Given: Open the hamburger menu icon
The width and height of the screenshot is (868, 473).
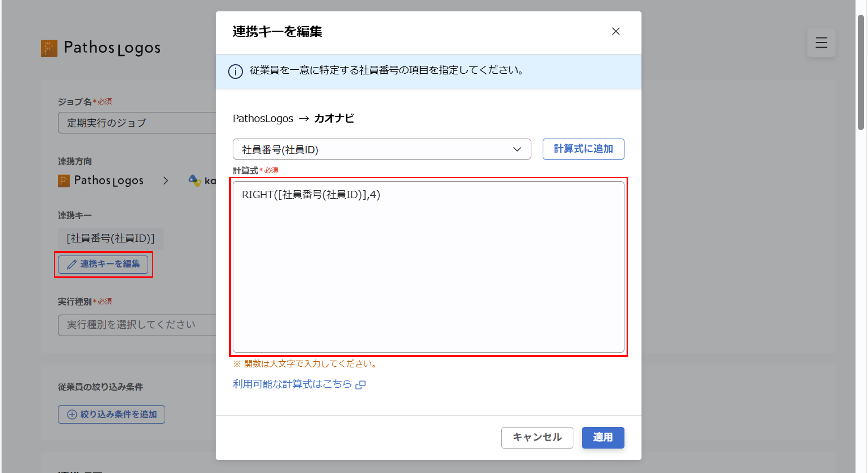Looking at the screenshot, I should [x=821, y=43].
